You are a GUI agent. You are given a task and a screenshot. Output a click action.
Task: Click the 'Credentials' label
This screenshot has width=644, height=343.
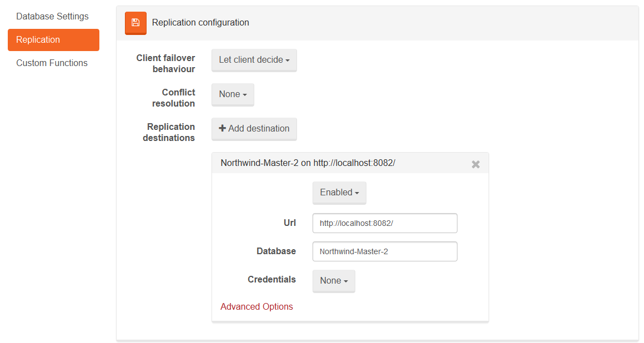pyautogui.click(x=271, y=280)
